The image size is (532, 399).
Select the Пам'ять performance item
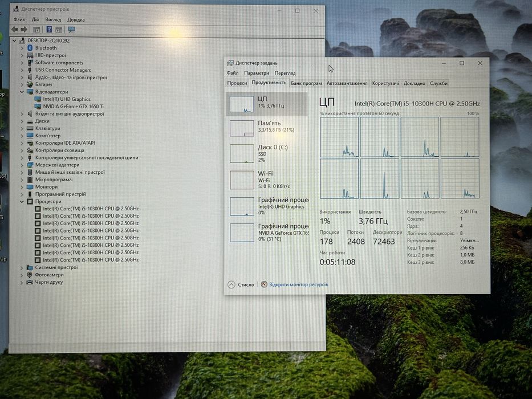tap(267, 128)
